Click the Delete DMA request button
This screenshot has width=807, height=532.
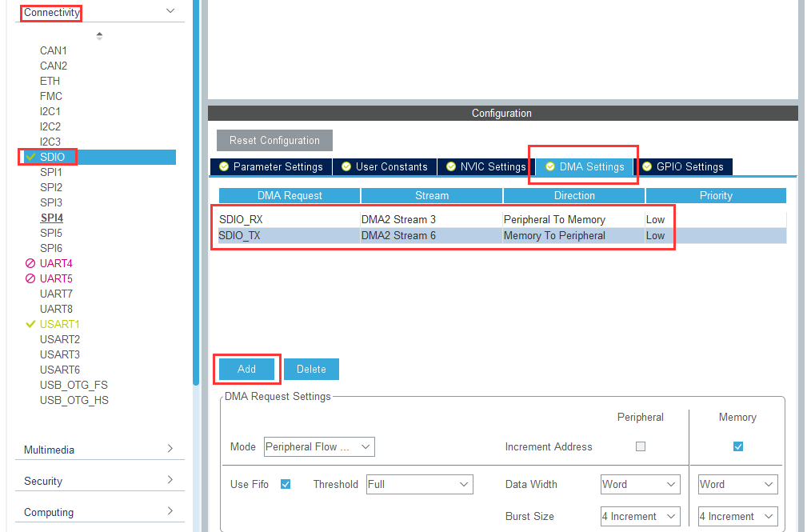click(x=311, y=369)
